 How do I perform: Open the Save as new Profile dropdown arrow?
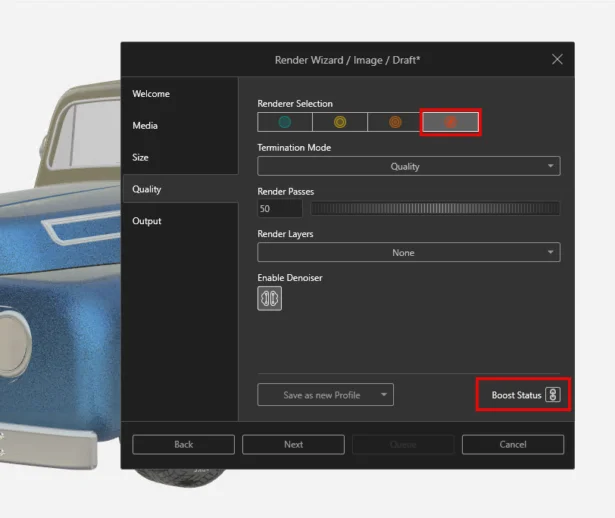coord(383,395)
